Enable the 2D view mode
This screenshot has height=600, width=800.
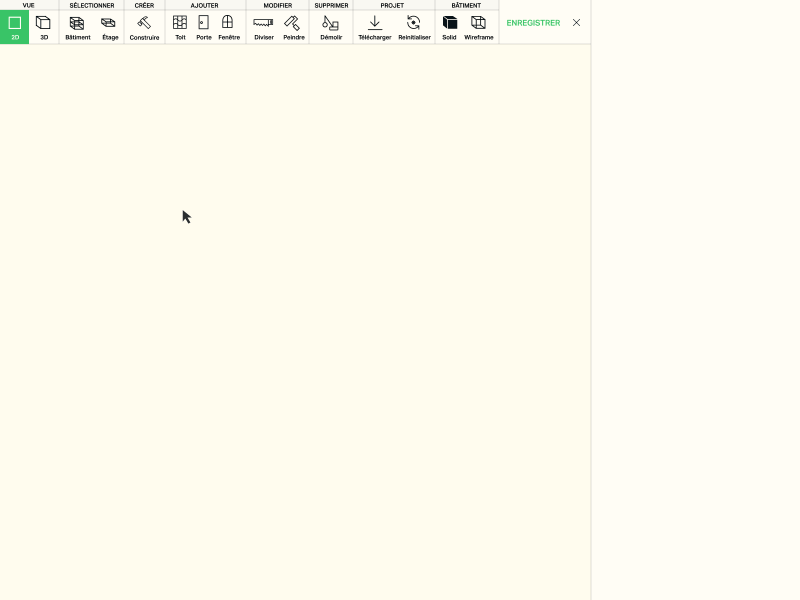tap(15, 27)
